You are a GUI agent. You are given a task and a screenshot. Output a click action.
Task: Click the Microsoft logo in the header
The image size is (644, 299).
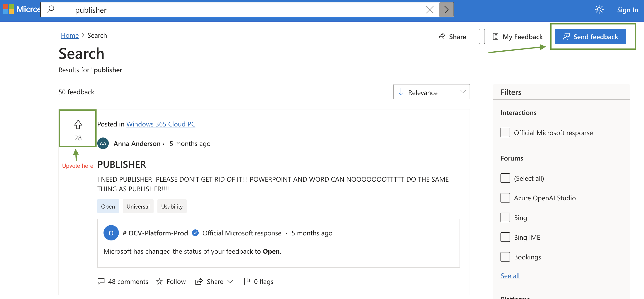[x=21, y=9]
